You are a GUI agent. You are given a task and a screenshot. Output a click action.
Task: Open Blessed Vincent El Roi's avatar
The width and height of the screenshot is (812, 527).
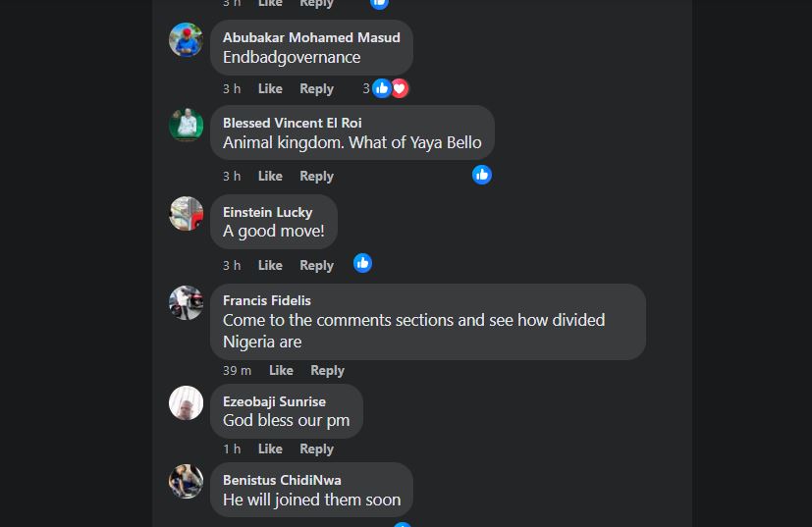point(186,126)
